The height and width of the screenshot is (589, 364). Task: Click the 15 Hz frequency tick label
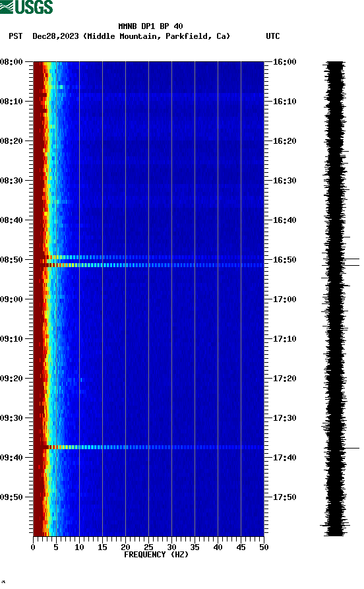coord(102,547)
